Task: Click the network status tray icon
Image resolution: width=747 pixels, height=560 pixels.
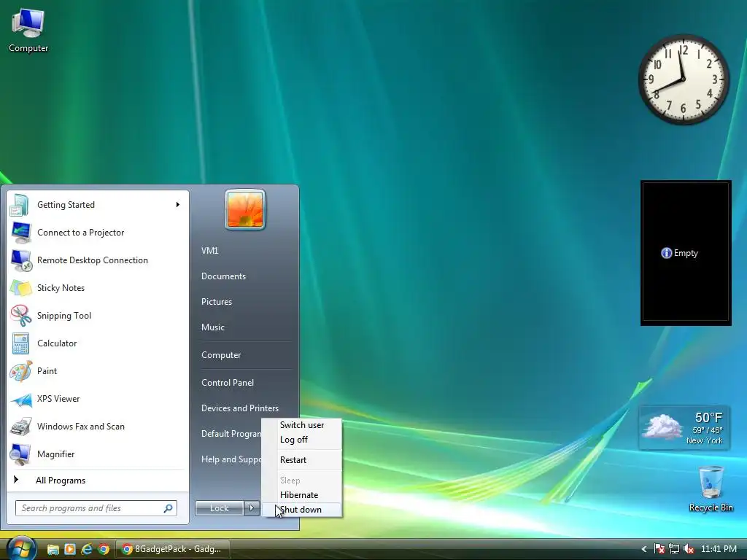Action: point(673,549)
